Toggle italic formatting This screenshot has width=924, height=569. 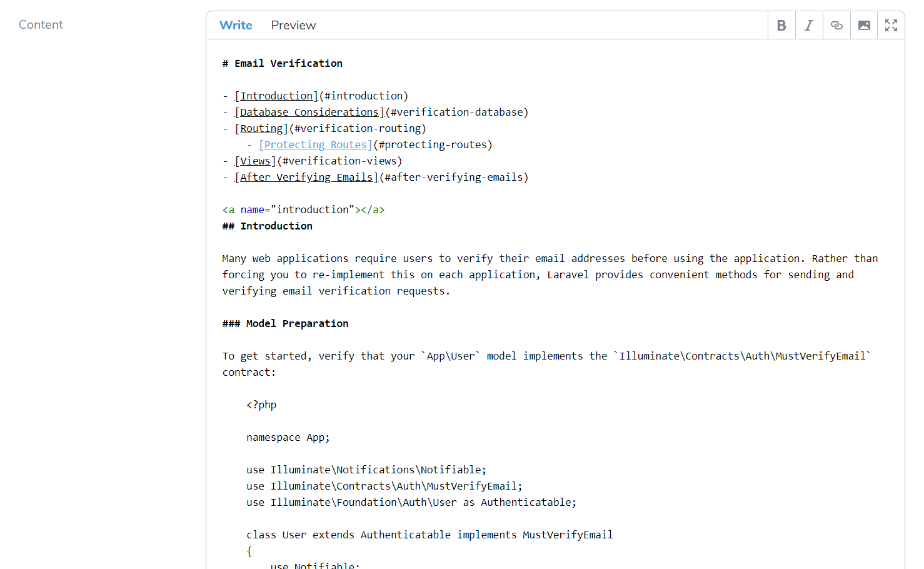pyautogui.click(x=809, y=25)
